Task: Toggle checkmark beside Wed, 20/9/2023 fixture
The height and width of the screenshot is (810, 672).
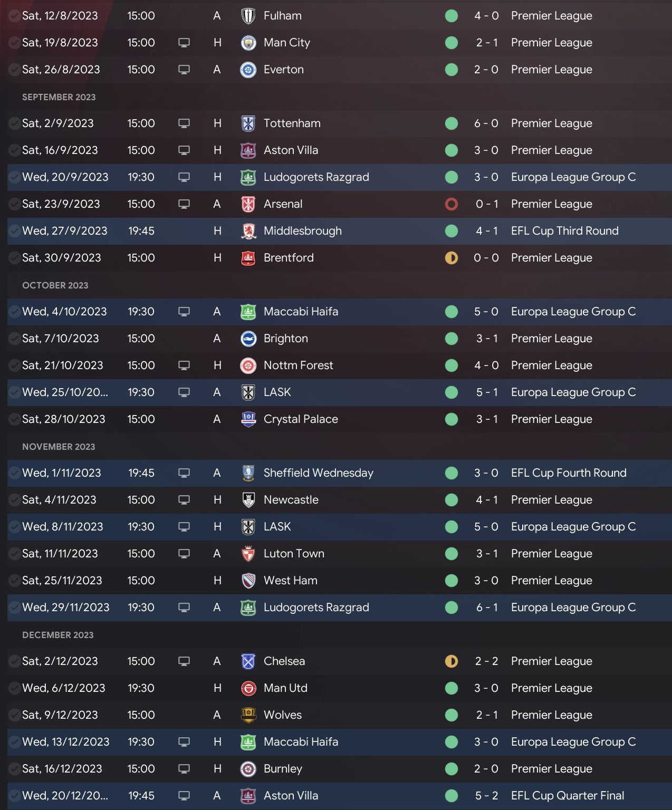Action: [14, 177]
